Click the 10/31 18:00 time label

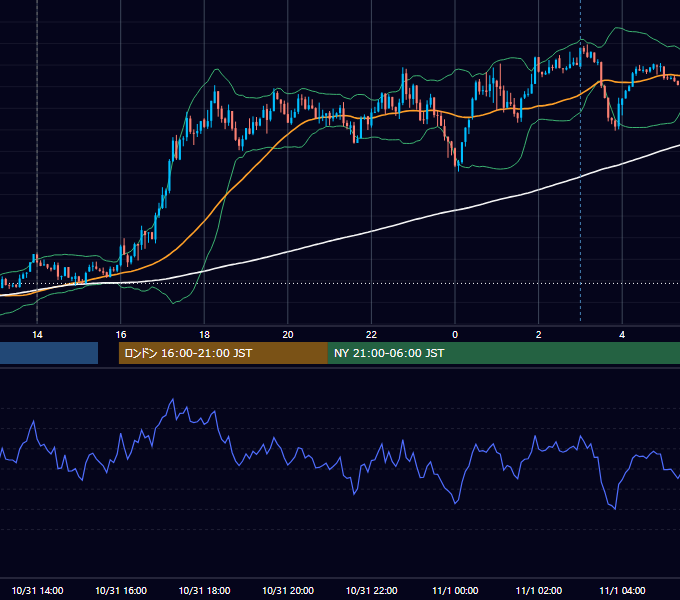click(204, 590)
